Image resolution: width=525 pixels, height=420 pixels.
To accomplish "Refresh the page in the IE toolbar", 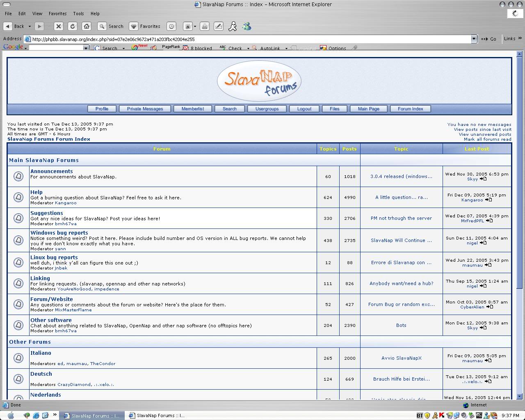I will click(73, 26).
